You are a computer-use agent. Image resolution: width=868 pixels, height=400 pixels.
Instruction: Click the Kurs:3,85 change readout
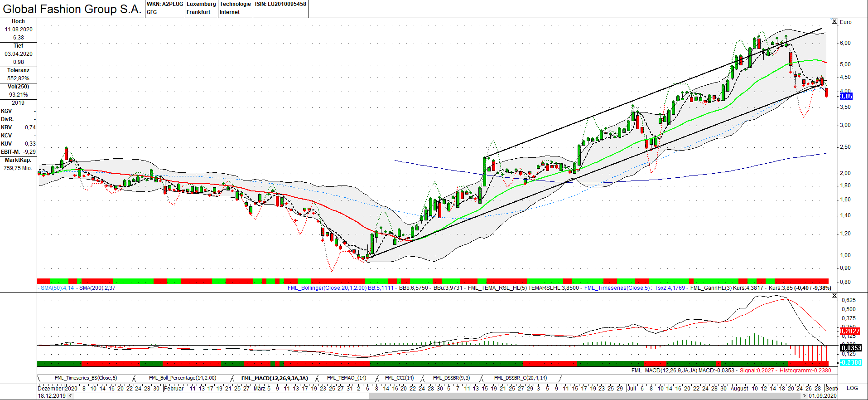coord(800,288)
